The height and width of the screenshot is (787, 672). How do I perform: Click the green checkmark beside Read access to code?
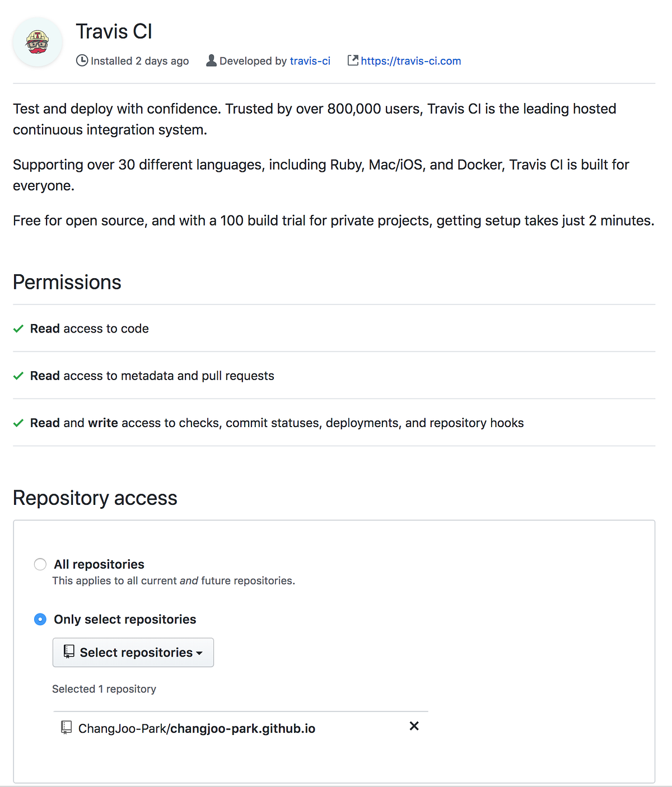click(x=18, y=329)
